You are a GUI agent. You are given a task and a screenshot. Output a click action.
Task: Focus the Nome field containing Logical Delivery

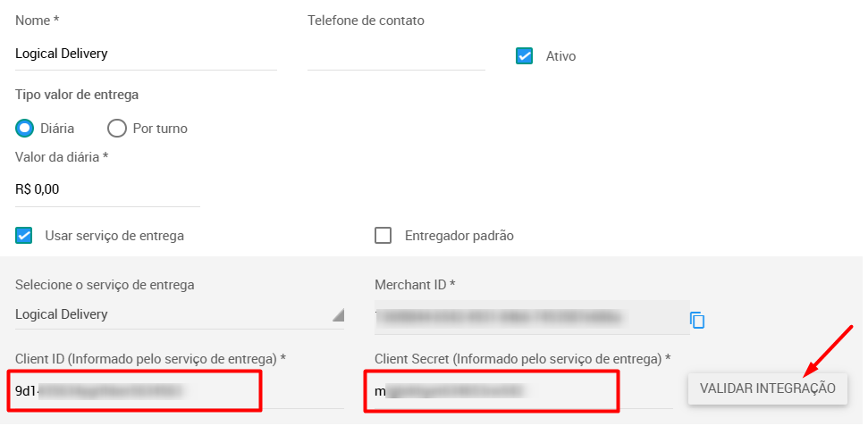(146, 54)
